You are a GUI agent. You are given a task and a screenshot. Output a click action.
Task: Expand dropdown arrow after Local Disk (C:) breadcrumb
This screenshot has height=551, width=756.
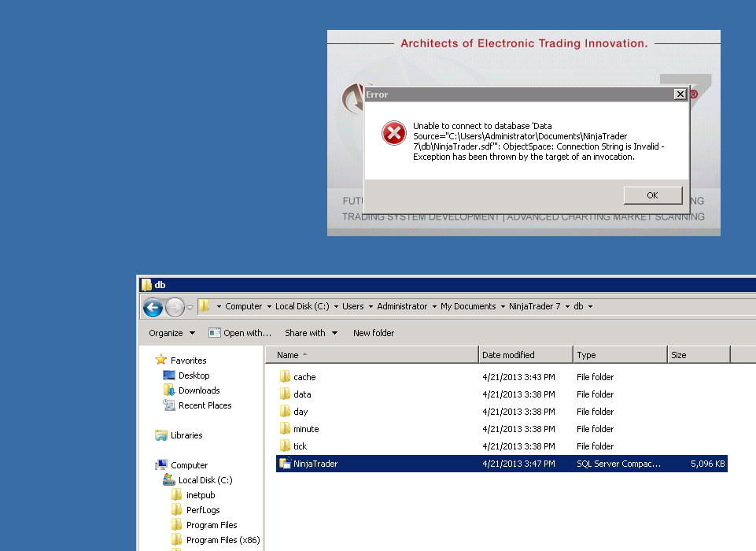click(336, 307)
